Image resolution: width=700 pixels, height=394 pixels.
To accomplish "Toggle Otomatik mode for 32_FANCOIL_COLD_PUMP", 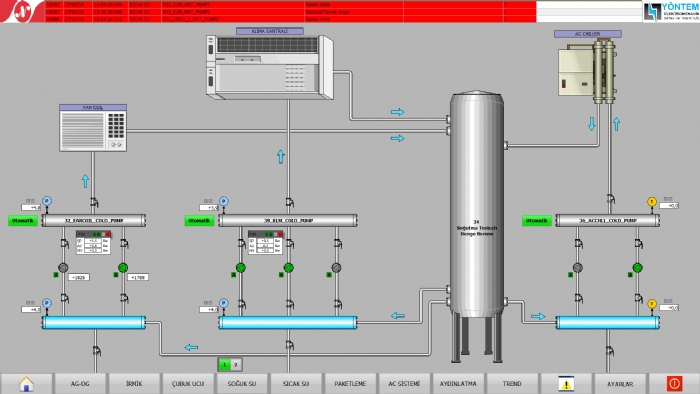I will (x=23, y=220).
